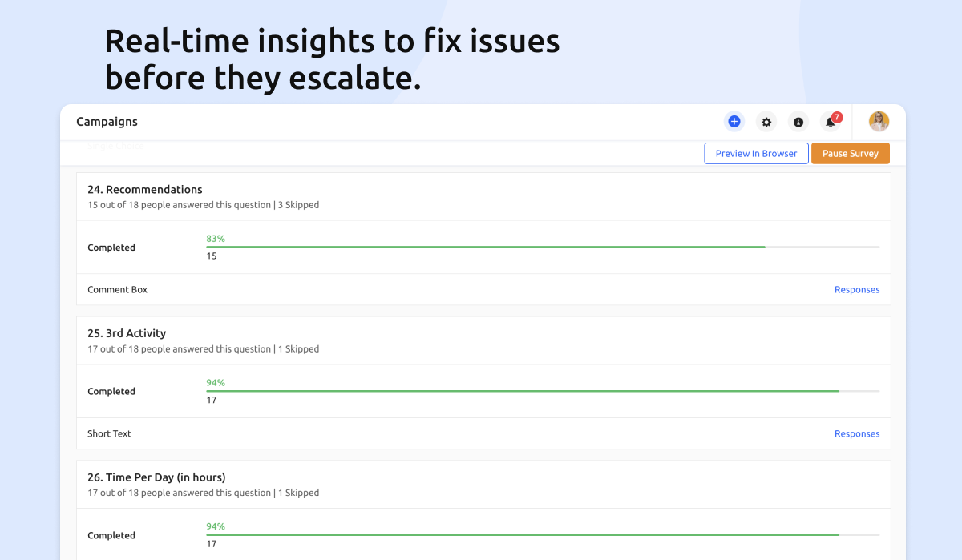Click the Time Per Day progress bar

coord(542,534)
